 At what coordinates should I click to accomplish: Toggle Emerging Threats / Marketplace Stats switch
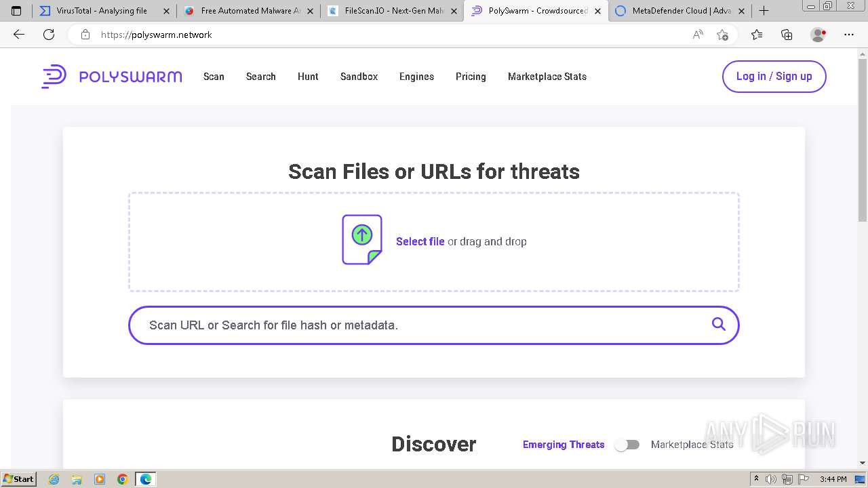point(627,445)
